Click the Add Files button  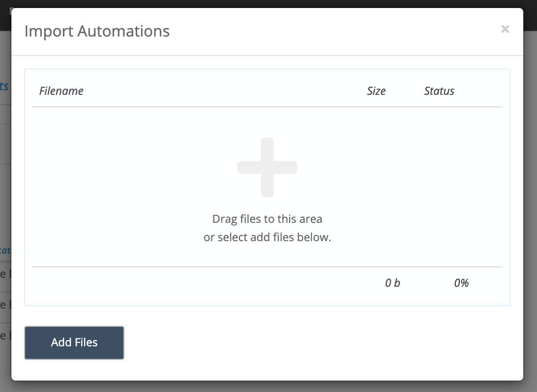(x=74, y=342)
